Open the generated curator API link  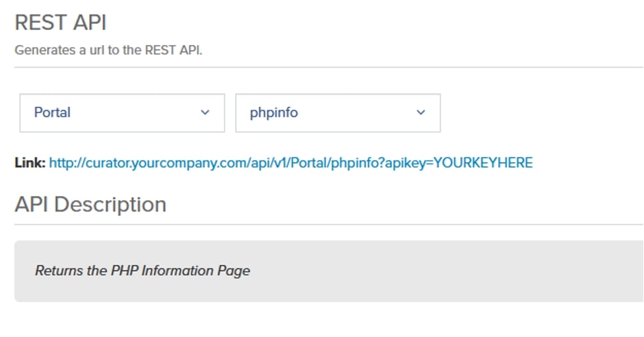290,163
